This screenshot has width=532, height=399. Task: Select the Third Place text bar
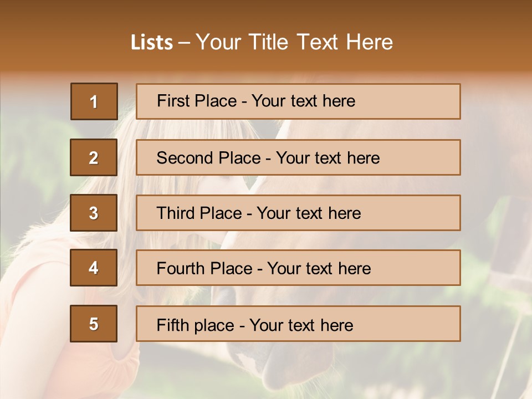pos(298,213)
